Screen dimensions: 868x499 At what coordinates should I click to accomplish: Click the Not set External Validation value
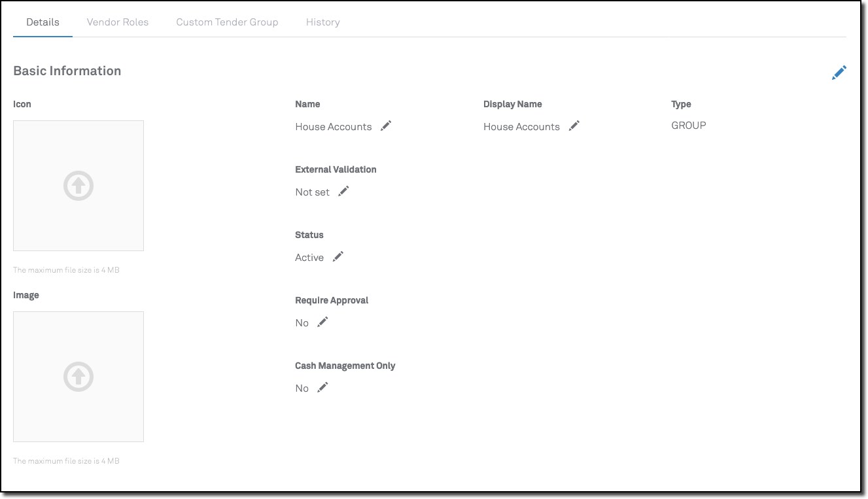[312, 192]
